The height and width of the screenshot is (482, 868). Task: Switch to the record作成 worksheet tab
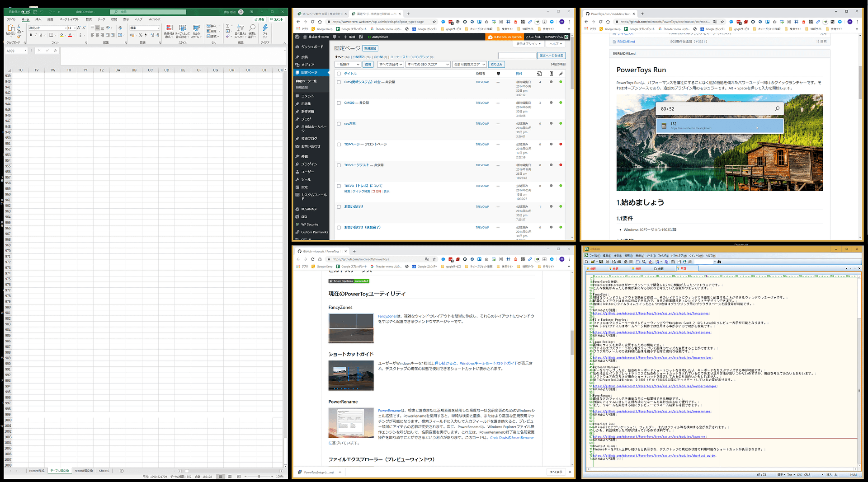pos(37,471)
